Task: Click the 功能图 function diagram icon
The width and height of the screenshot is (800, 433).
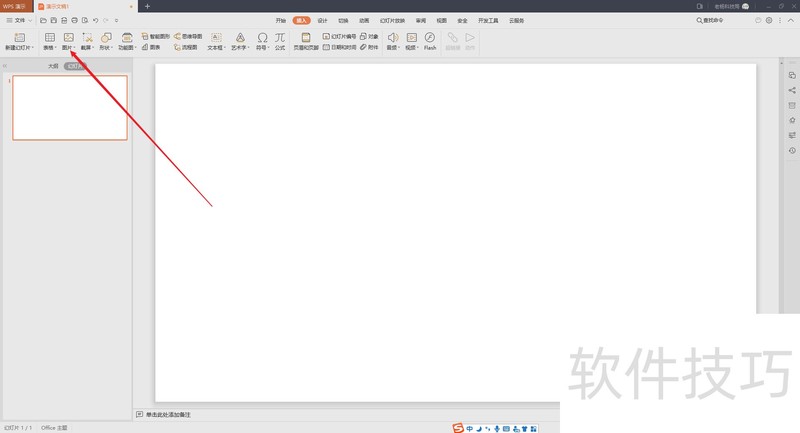Action: 127,38
